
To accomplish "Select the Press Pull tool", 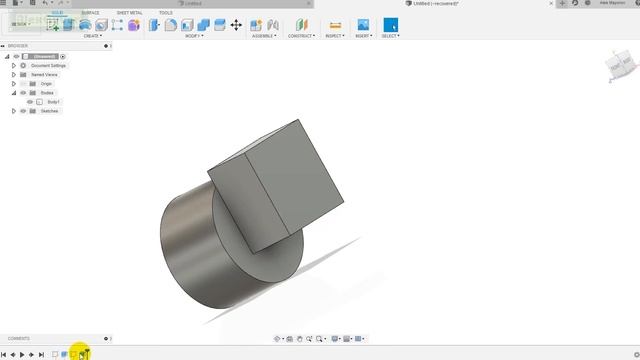I will 154,25.
